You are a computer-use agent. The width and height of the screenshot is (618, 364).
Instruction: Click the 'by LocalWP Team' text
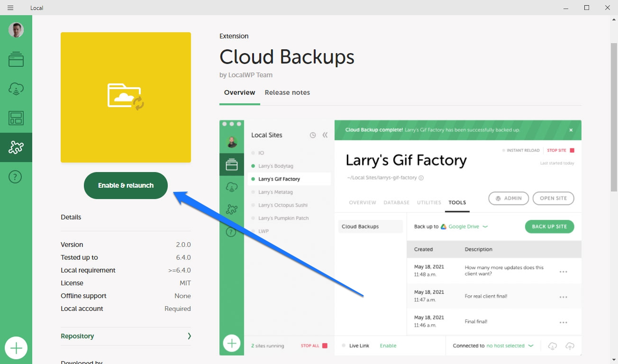tap(246, 75)
